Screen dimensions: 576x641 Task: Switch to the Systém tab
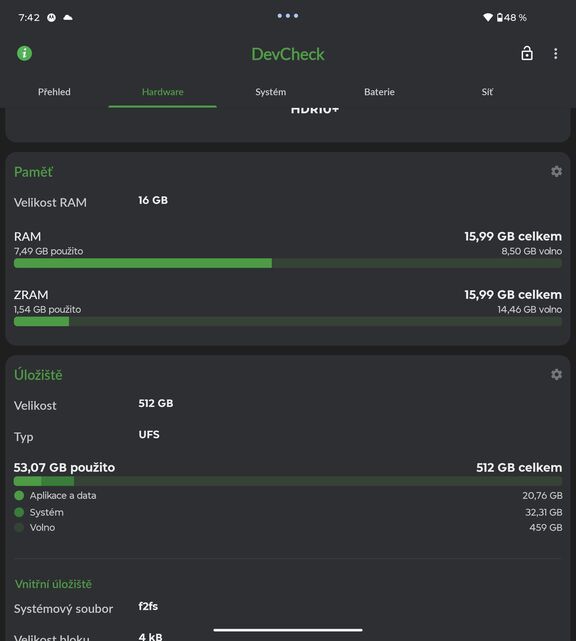pos(271,92)
